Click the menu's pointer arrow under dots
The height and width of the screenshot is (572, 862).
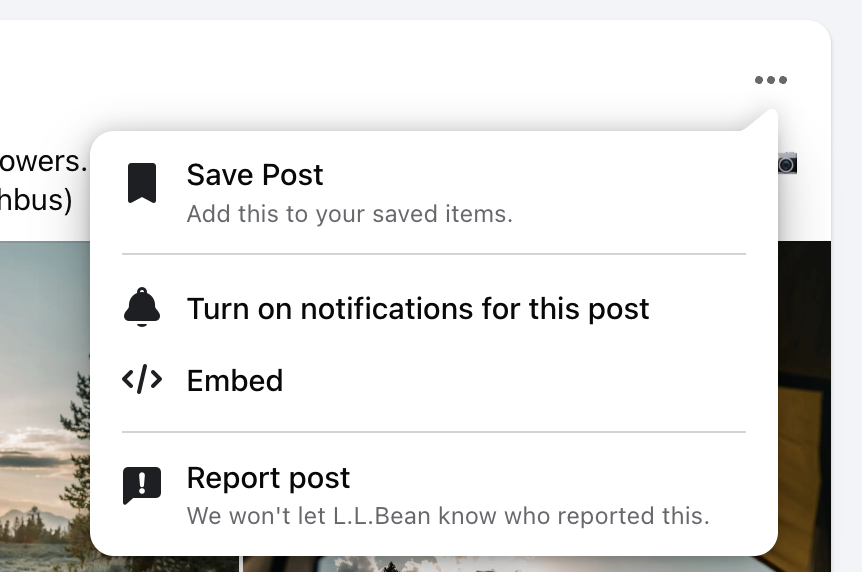761,120
